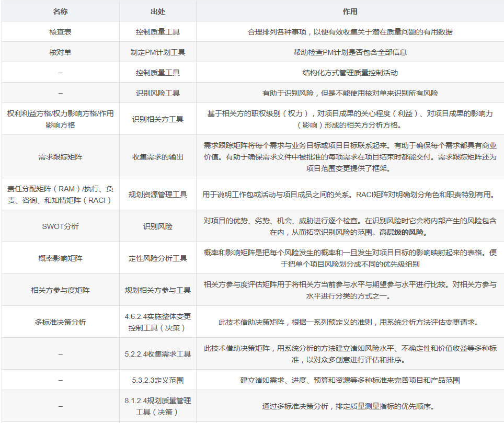Viewport: 504px width, 423px height.
Task: Click the 4.6.2.4实施整体变更控制工具 cell
Action: [158, 322]
